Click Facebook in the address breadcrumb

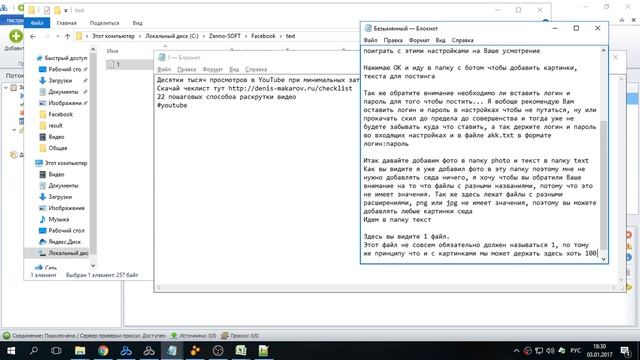[x=263, y=36]
